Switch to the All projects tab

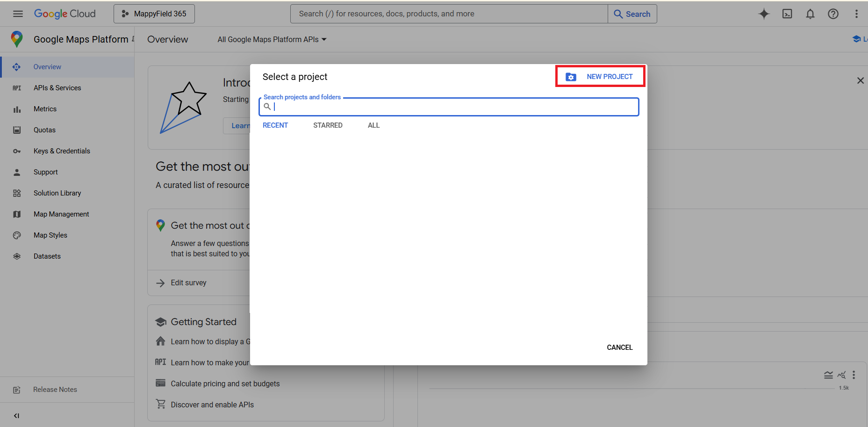373,125
